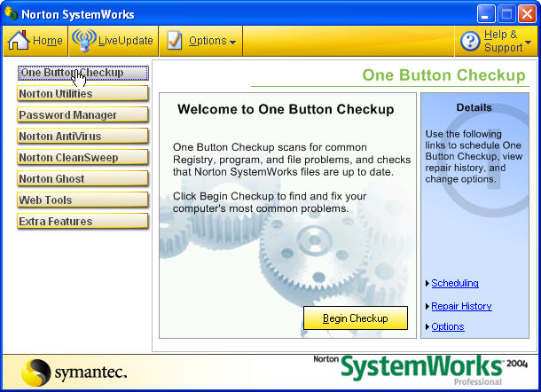Switch to Norton AntiVirus section
541x392 pixels.
[82, 137]
